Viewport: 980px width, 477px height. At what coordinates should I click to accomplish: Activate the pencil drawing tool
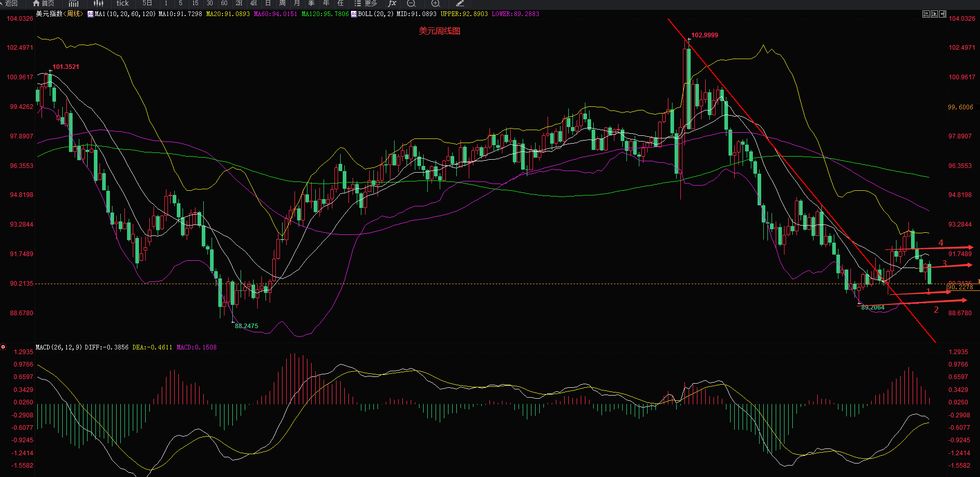(459, 3)
